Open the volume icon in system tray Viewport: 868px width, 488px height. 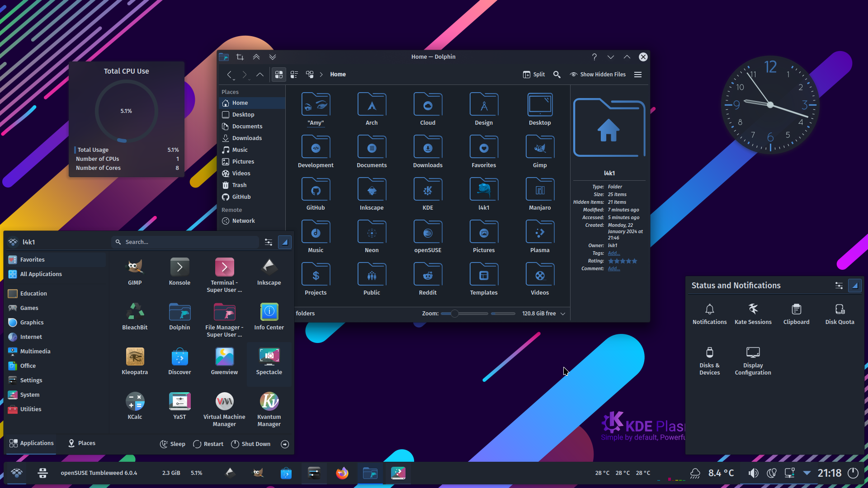click(753, 473)
